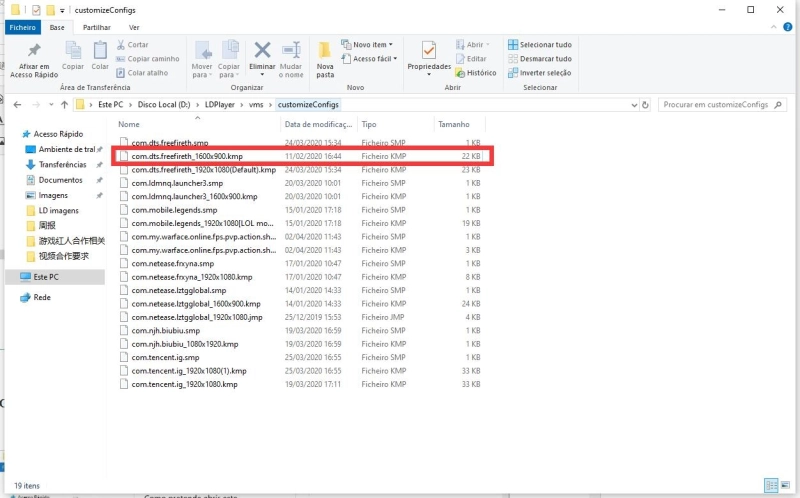The height and width of the screenshot is (498, 800).
Task: Click the Mudar o nome icon
Action: (291, 53)
